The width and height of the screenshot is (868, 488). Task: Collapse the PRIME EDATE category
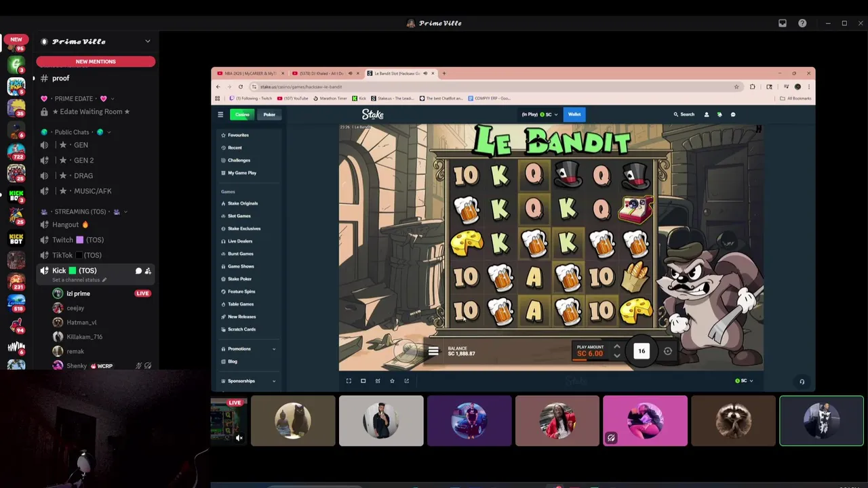(x=75, y=99)
